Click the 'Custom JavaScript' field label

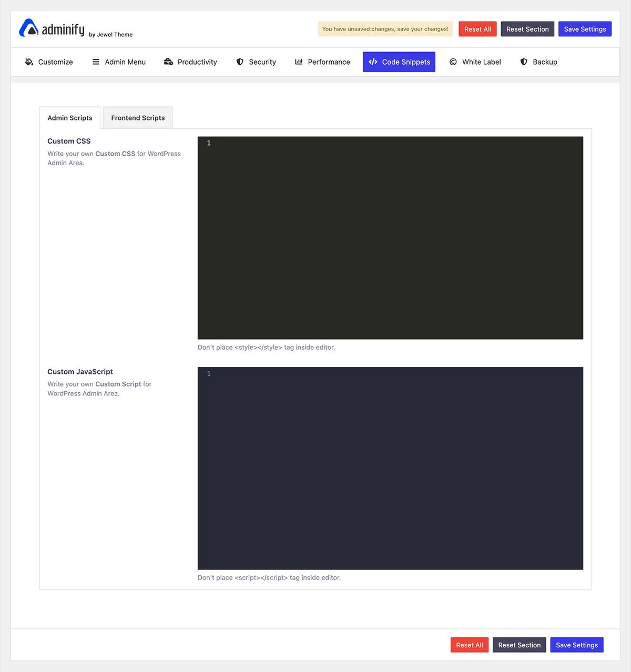(x=80, y=371)
